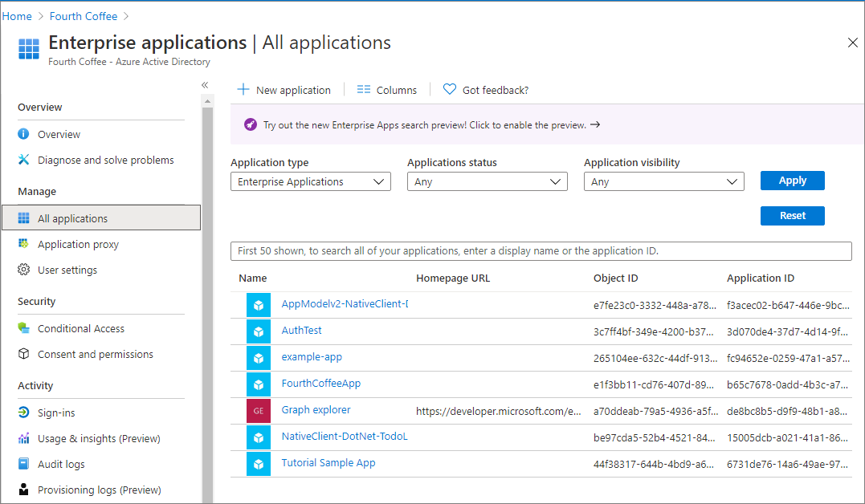Open the Application type dropdown

point(310,181)
